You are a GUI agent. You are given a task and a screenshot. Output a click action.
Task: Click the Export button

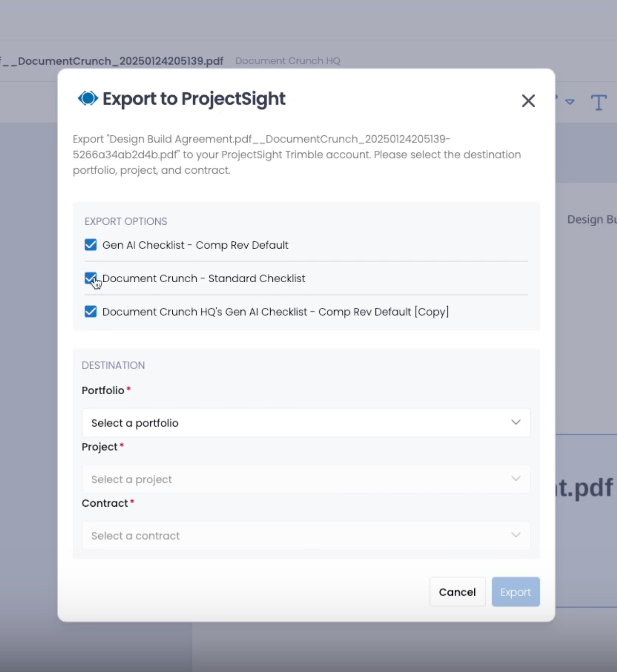pos(515,592)
